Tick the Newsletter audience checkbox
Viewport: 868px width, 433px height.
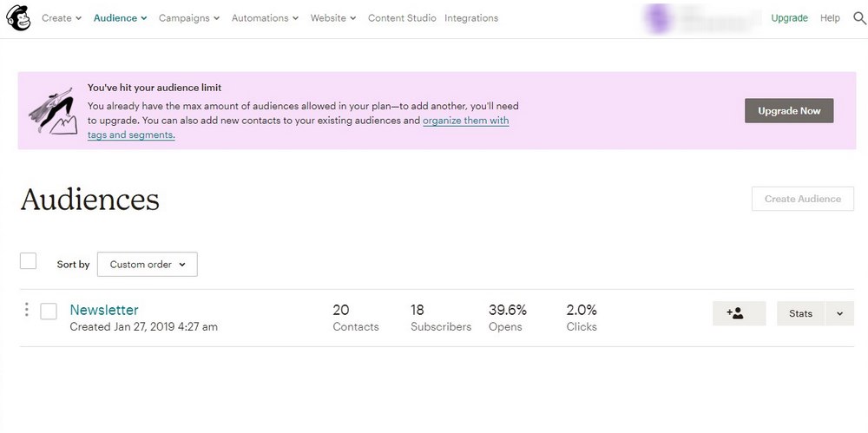(x=49, y=312)
